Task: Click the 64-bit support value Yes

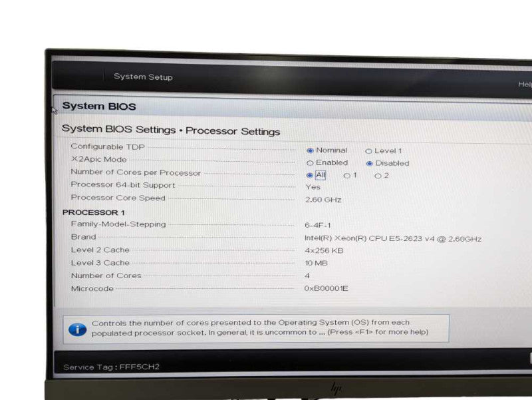Action: point(313,187)
